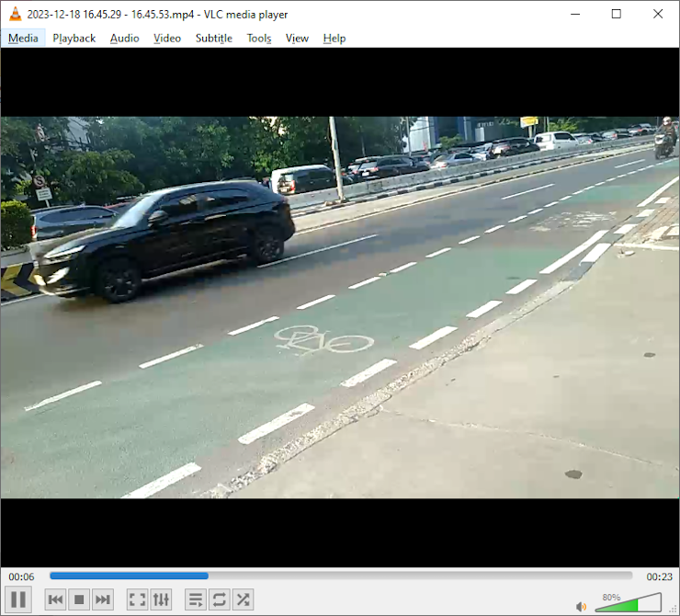The width and height of the screenshot is (680, 616).
Task: Minimize the VLC window
Action: tap(575, 14)
